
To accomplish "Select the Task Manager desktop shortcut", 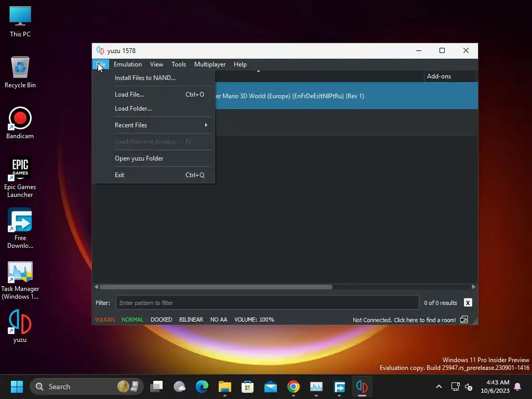I will tap(20, 280).
